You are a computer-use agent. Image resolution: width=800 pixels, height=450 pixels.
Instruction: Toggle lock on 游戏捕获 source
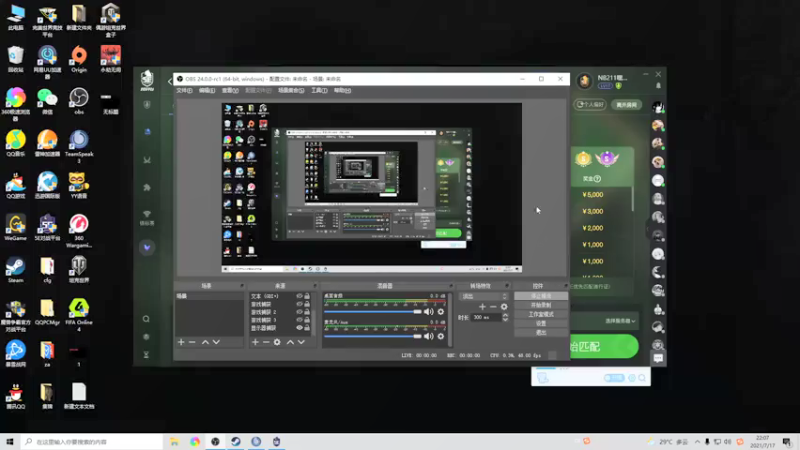(x=307, y=304)
